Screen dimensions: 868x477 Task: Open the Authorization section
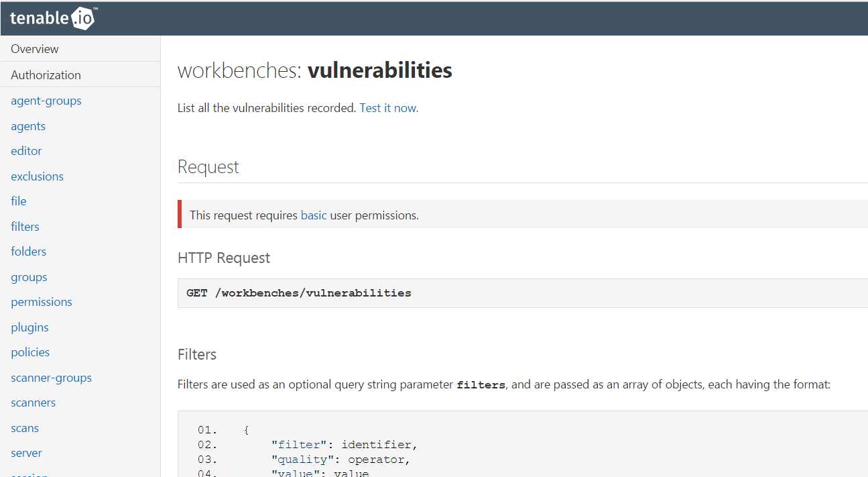click(46, 74)
